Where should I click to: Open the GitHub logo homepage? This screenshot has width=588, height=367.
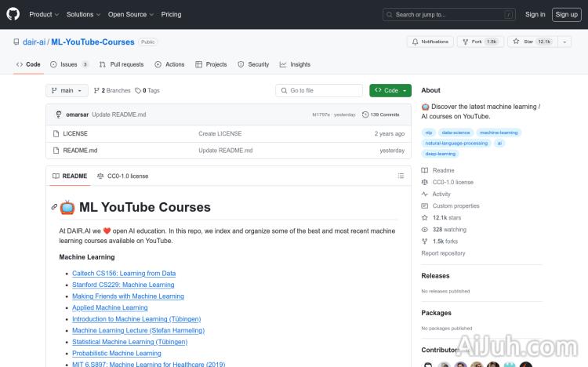[x=13, y=14]
